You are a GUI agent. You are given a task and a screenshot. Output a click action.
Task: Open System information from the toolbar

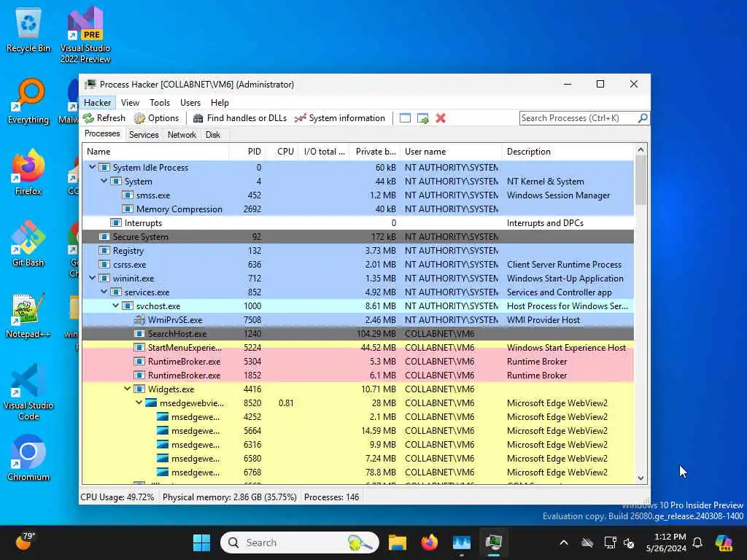[340, 118]
